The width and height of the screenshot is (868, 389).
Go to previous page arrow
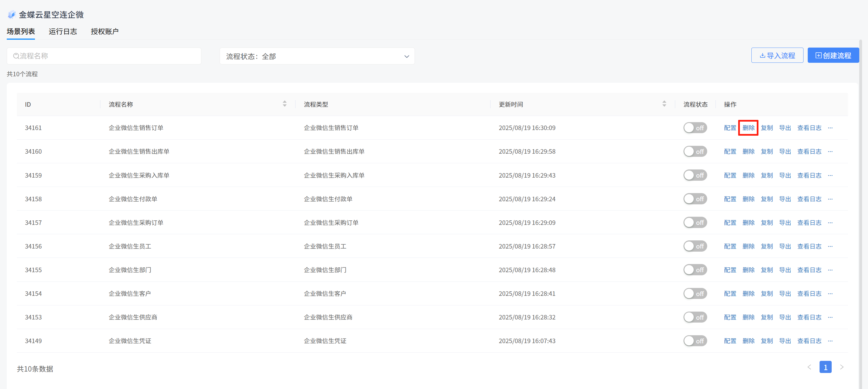(809, 367)
